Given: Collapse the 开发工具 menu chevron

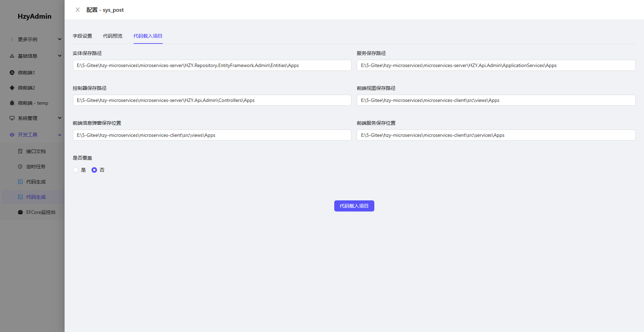Looking at the screenshot, I should [x=60, y=135].
